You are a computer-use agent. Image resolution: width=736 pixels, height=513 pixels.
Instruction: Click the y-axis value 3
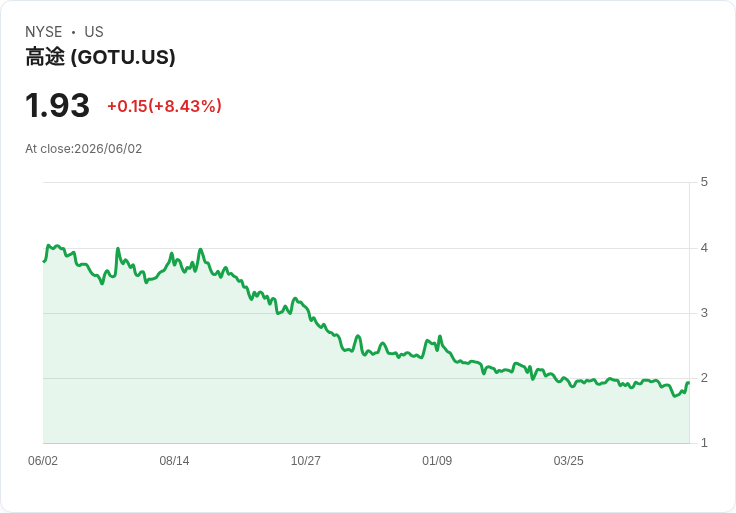point(704,313)
